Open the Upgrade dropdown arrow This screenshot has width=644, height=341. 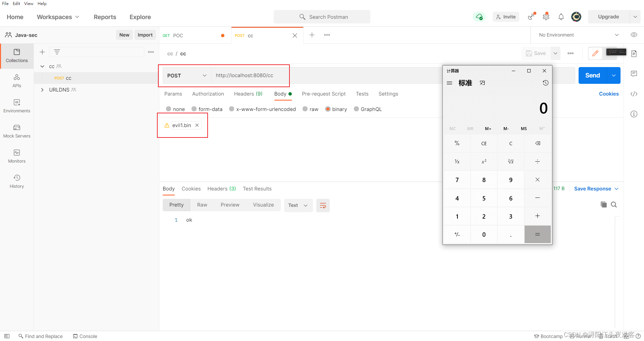[635, 17]
